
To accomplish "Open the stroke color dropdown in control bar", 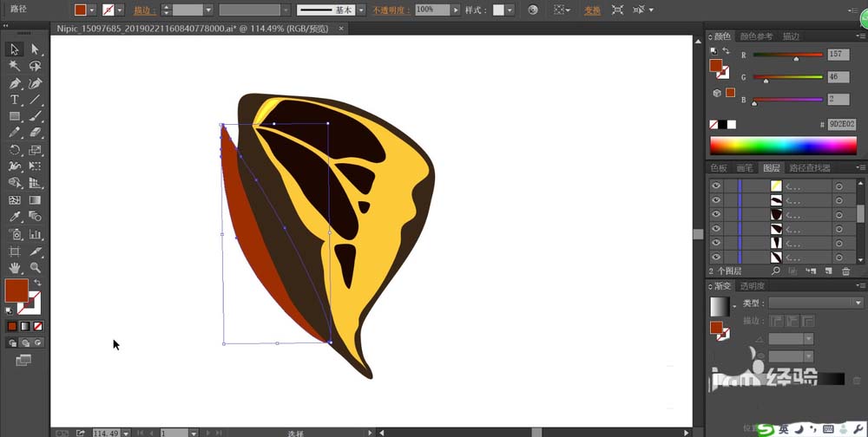I will click(120, 10).
